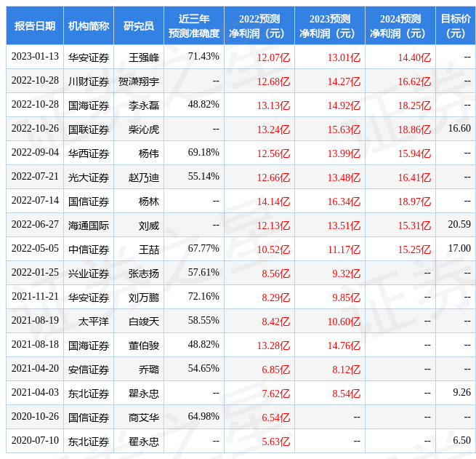The height and width of the screenshot is (459, 476).
Task: Select institution 海通国际
Action: pyautogui.click(x=89, y=225)
